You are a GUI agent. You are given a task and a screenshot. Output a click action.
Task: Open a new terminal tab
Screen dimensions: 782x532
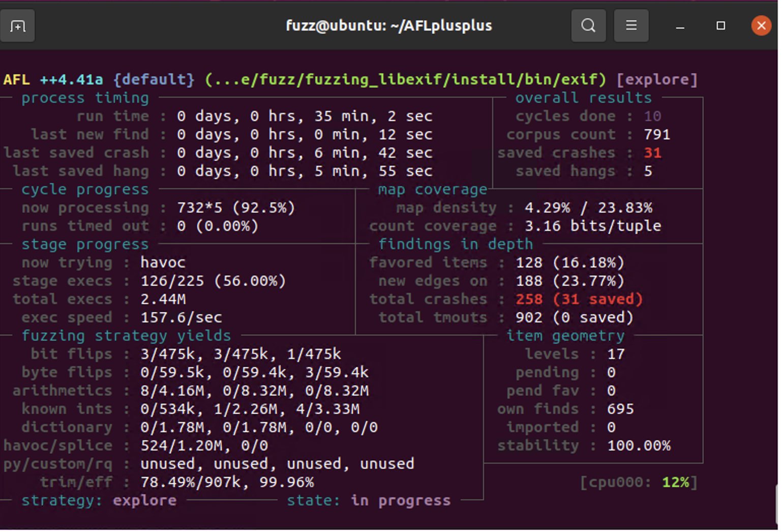[x=17, y=26]
